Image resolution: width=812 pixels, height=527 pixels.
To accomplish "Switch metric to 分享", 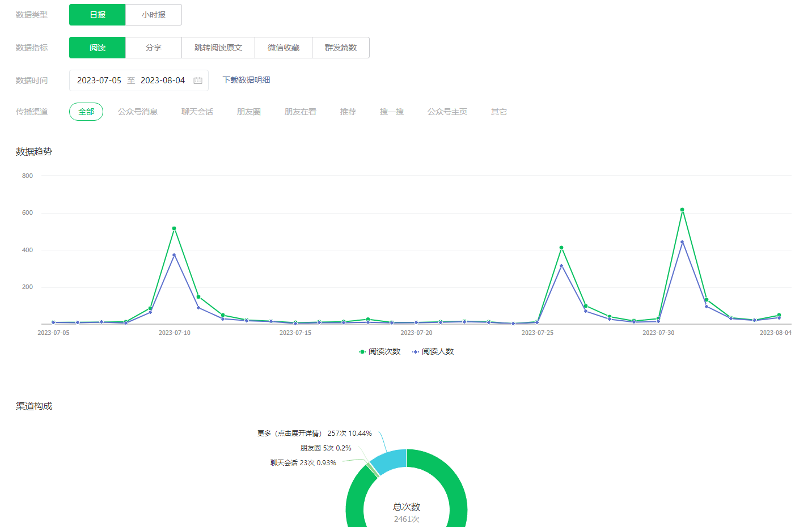I will [x=154, y=48].
